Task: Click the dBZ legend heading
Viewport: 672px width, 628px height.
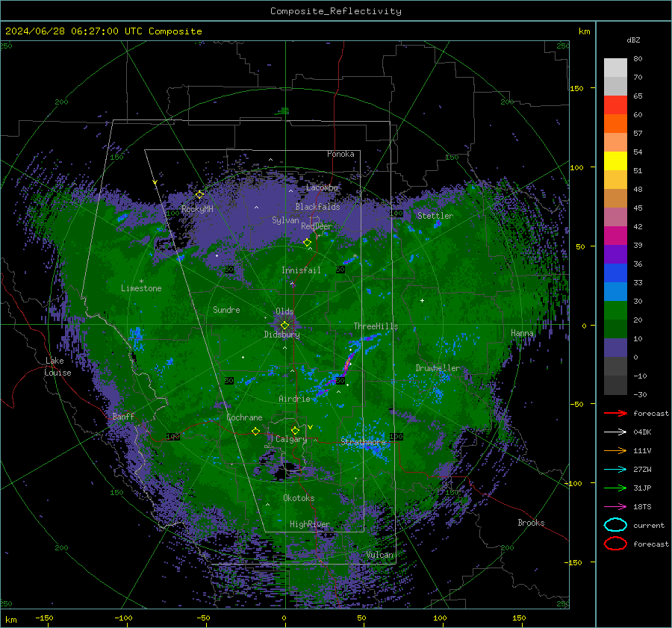Action: point(633,40)
